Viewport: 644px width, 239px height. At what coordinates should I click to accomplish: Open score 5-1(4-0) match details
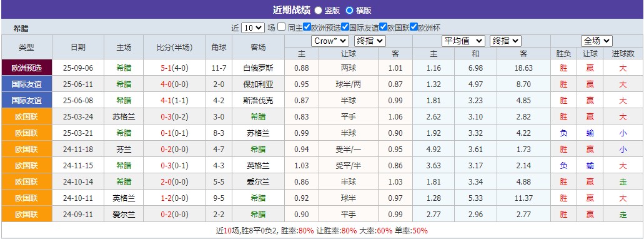174,68
